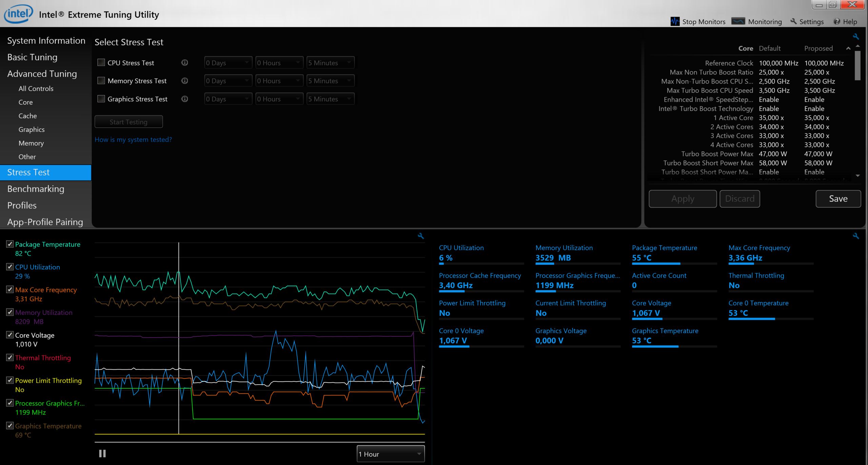Open Memory Stress Test Days dropdown
Image resolution: width=868 pixels, height=465 pixels.
(x=228, y=81)
